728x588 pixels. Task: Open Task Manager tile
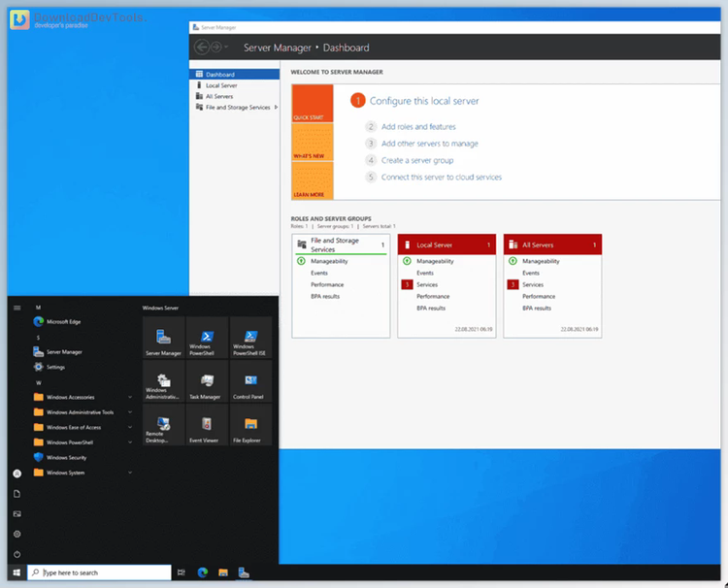207,381
